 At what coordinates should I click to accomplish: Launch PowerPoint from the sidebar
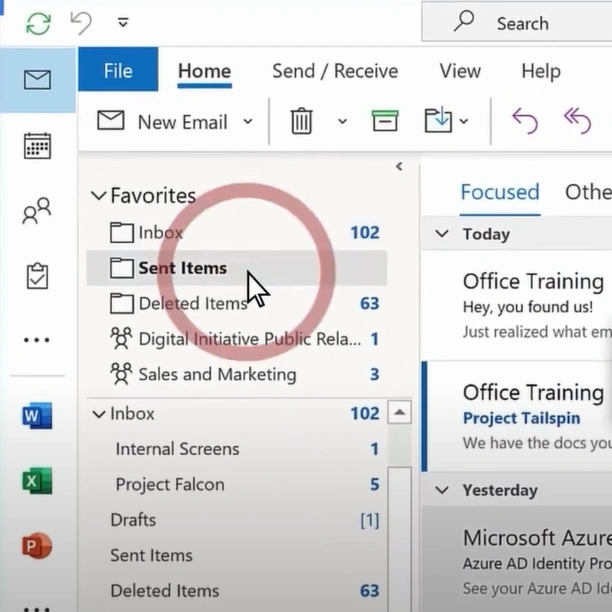(x=37, y=546)
